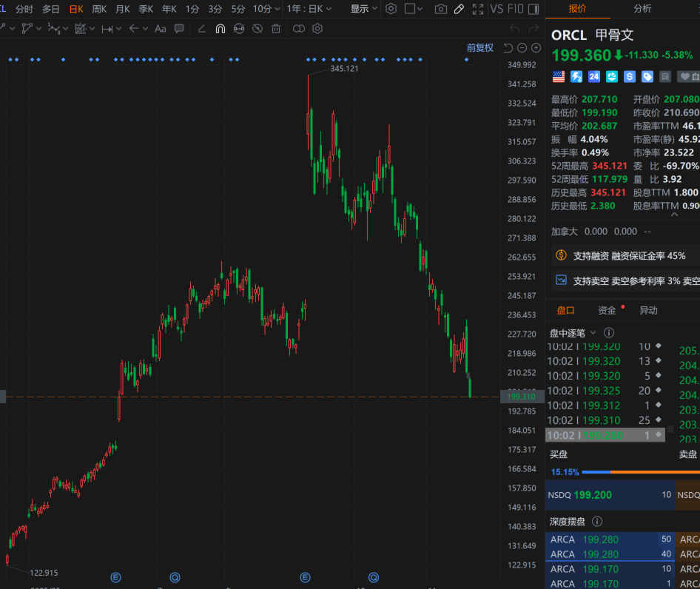This screenshot has height=589, width=700.
Task: Select the text annotation Aa tool
Action: pyautogui.click(x=160, y=29)
